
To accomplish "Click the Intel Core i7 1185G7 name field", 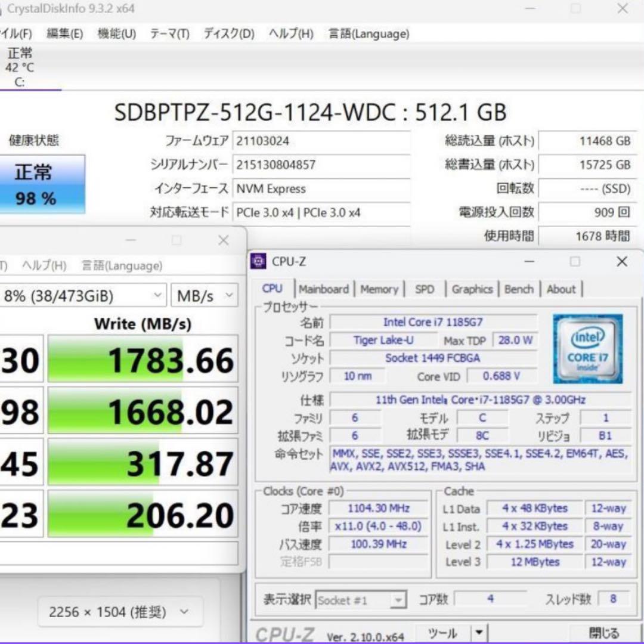I will tap(434, 322).
